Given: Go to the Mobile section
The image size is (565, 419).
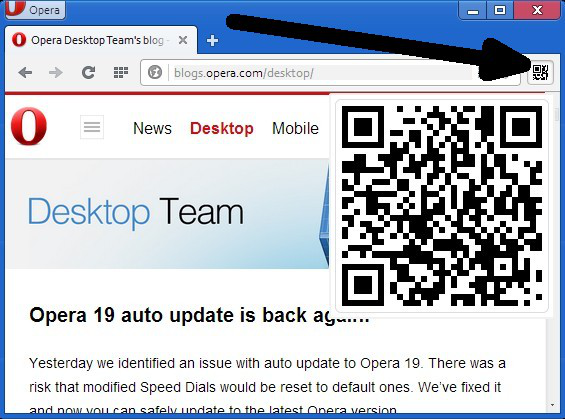Looking at the screenshot, I should [x=295, y=128].
